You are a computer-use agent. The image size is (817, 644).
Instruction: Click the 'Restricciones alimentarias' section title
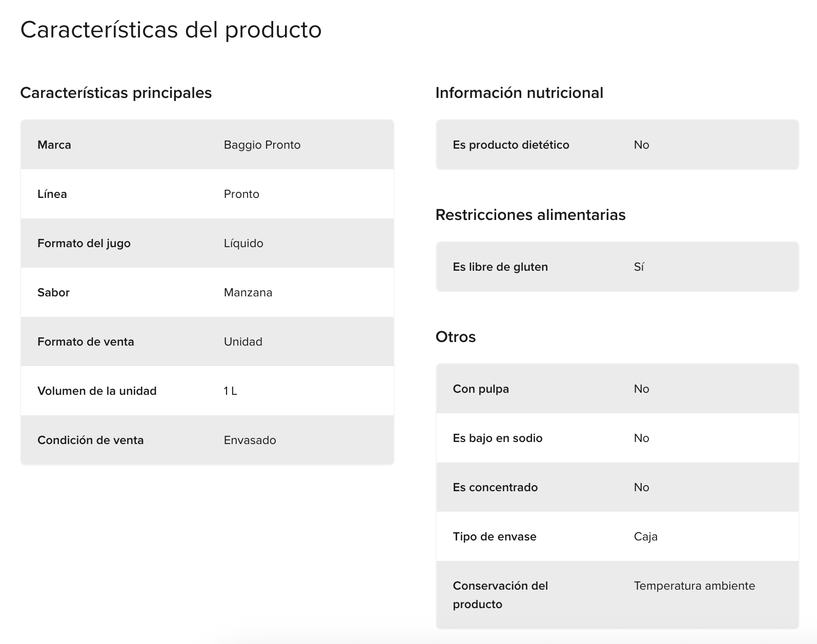coord(530,215)
